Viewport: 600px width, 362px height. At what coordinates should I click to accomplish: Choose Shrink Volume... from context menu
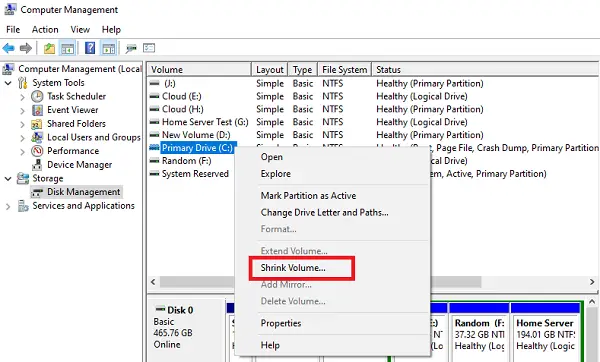[293, 268]
